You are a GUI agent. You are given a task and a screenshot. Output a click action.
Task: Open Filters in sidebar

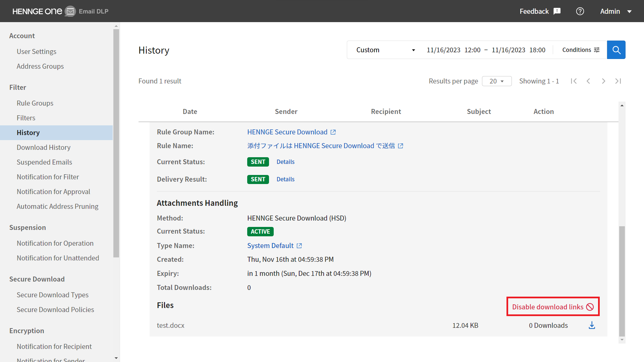tap(26, 118)
